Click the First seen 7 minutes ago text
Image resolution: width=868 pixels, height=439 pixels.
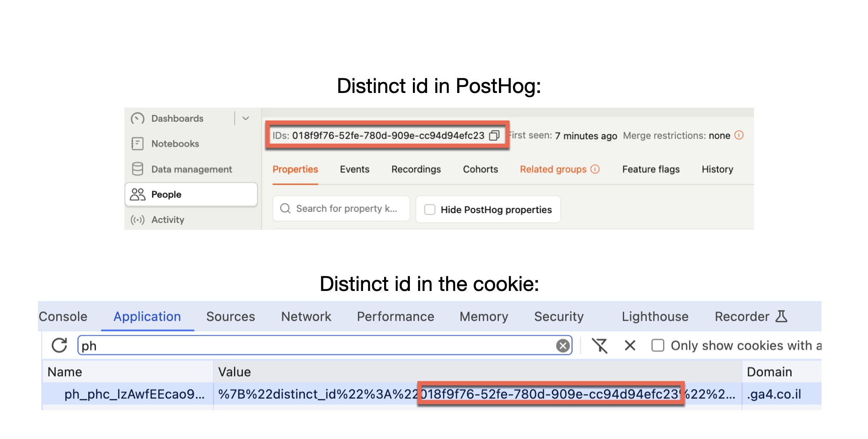tap(563, 136)
